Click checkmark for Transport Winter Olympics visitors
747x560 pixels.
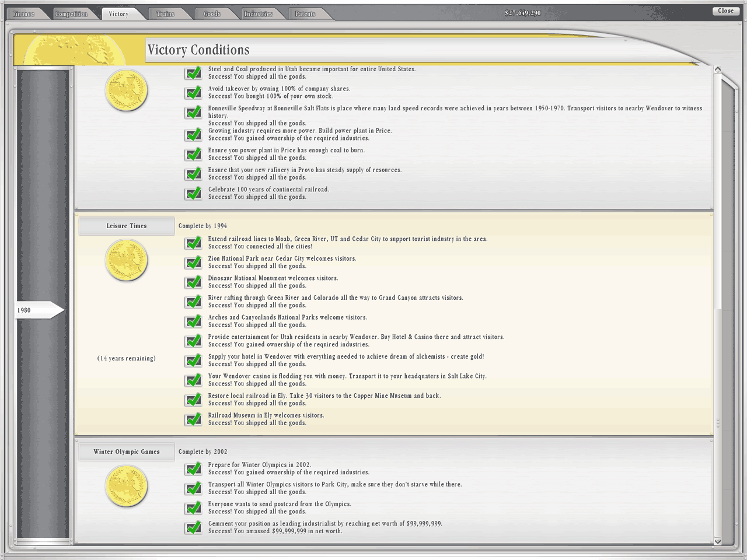point(193,488)
